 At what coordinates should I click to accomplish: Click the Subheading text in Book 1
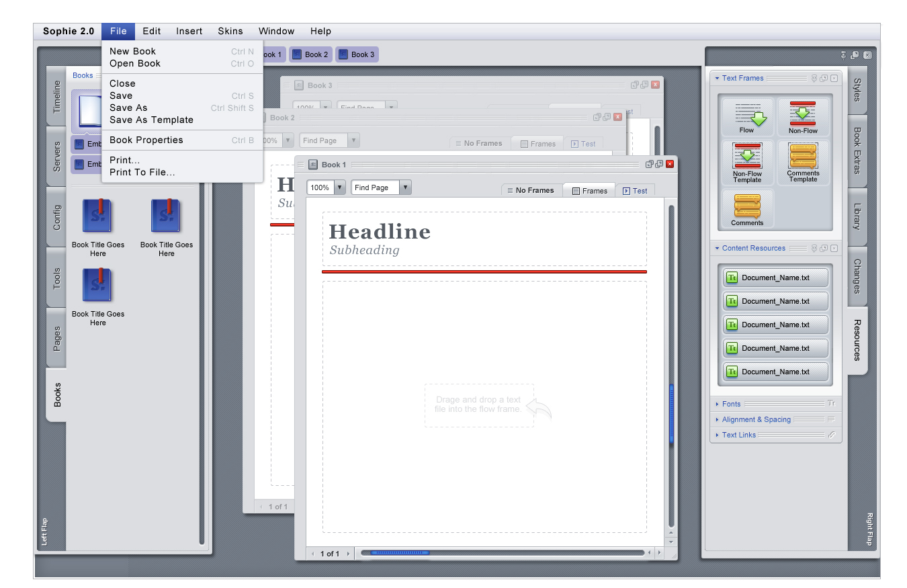coord(364,250)
